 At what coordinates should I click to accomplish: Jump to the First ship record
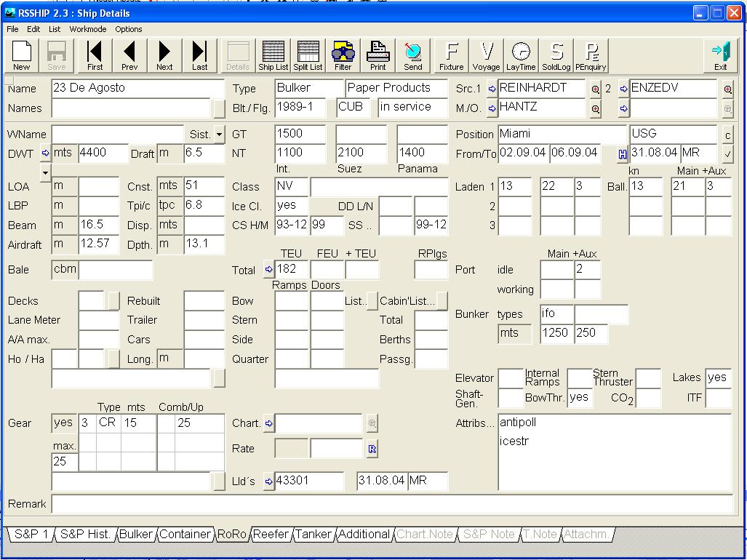95,56
